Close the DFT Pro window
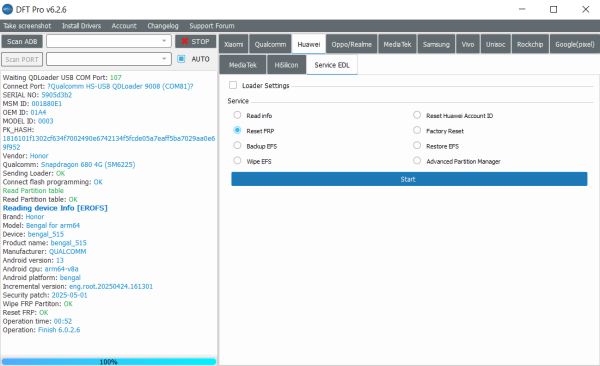This screenshot has height=366, width=600. tap(585, 9)
